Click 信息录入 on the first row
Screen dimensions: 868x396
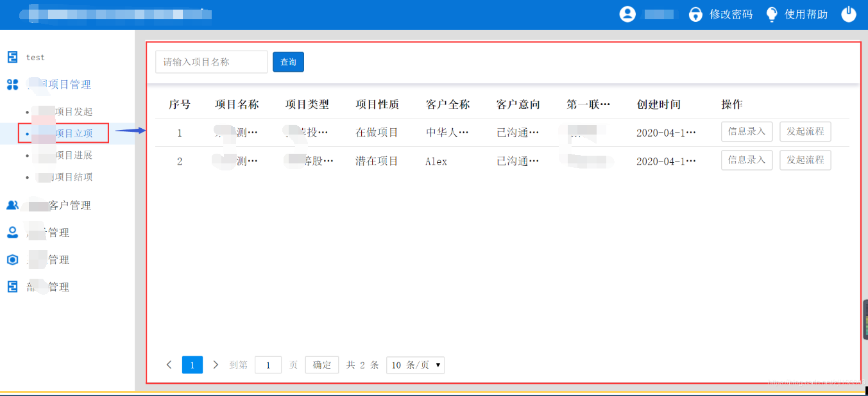click(746, 131)
